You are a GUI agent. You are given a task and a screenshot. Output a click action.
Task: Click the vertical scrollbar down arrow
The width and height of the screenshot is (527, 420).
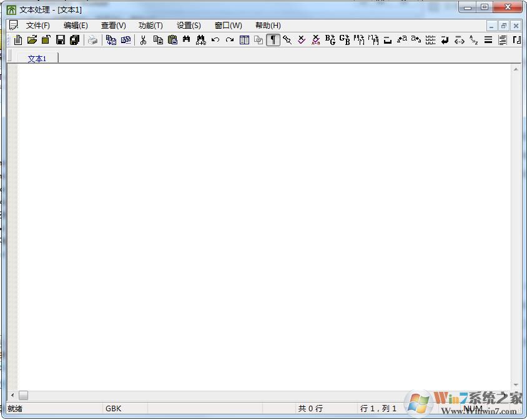tap(516, 385)
